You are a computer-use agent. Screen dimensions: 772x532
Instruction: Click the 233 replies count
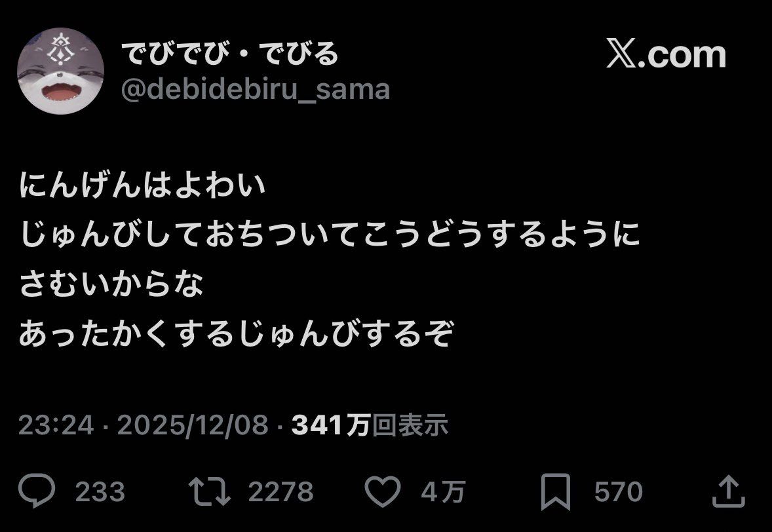[100, 491]
